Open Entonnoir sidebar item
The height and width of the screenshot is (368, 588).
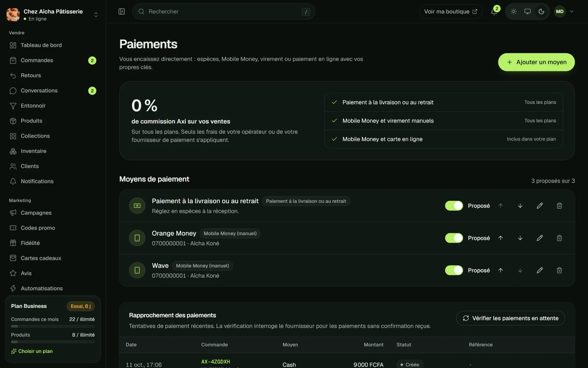[x=53, y=106]
